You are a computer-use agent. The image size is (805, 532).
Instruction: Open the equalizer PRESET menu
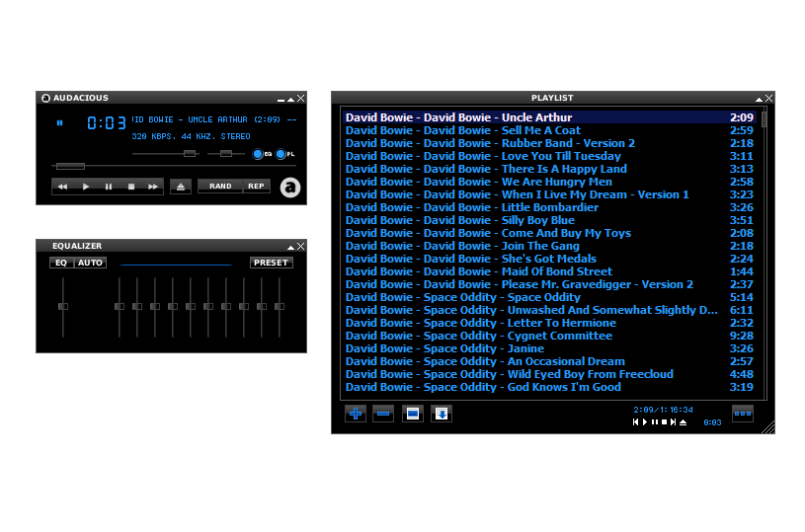(271, 263)
